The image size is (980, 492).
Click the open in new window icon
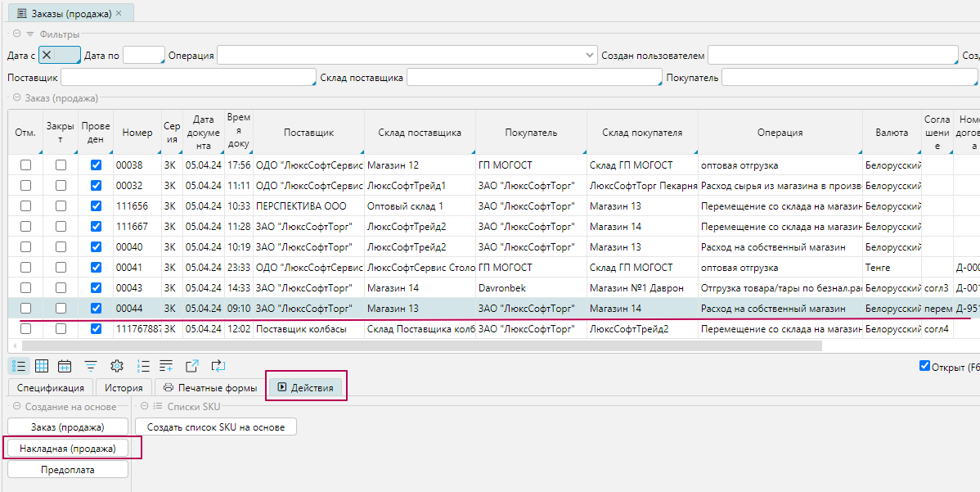click(192, 366)
